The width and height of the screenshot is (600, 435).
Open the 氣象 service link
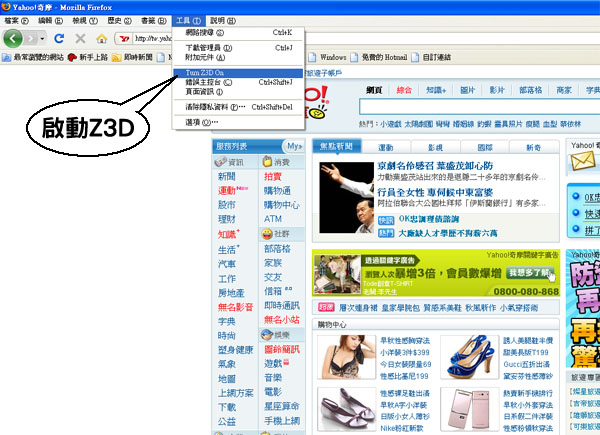[x=227, y=364]
